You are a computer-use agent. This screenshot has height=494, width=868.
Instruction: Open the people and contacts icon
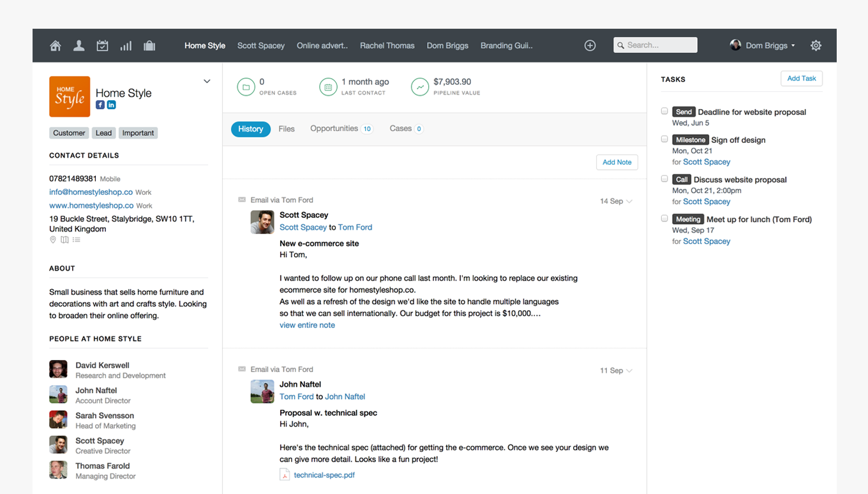tap(79, 45)
